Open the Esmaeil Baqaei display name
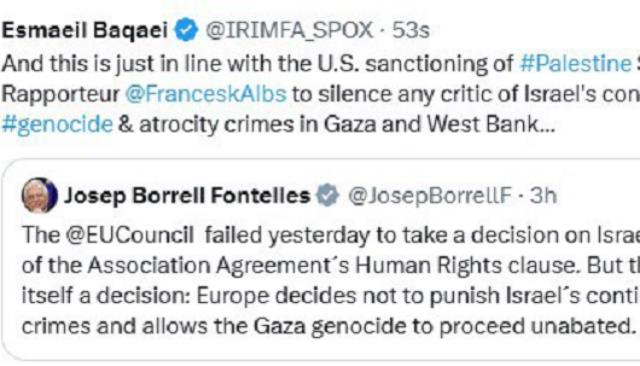 pos(85,30)
